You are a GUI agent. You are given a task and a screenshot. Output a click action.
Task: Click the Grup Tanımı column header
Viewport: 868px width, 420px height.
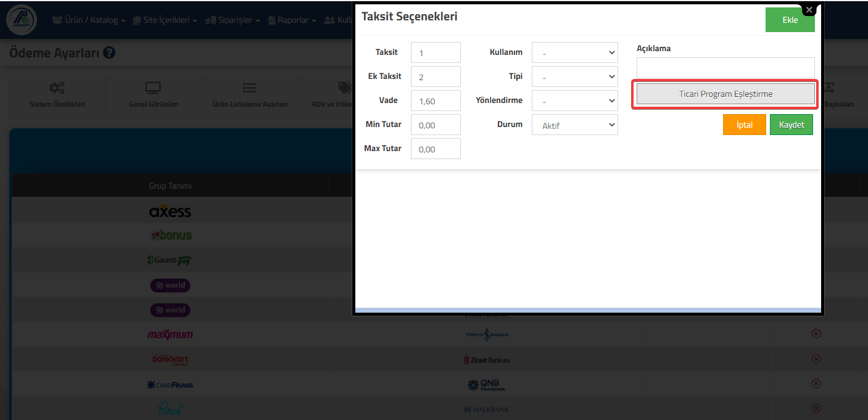click(x=170, y=186)
